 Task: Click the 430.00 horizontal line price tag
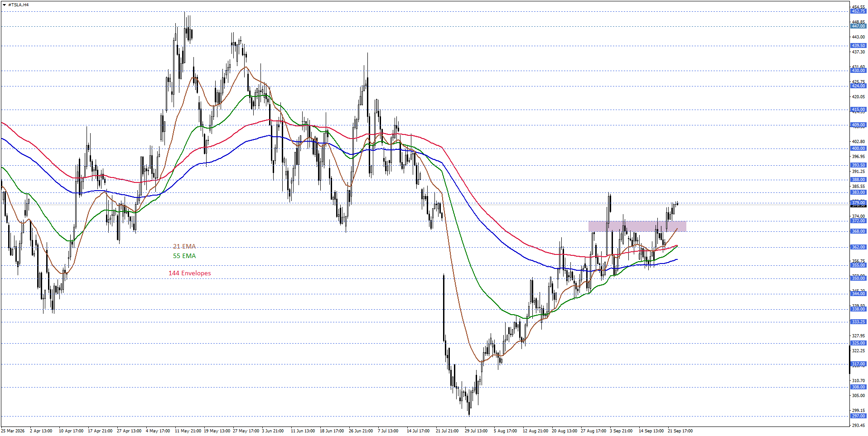coord(858,71)
